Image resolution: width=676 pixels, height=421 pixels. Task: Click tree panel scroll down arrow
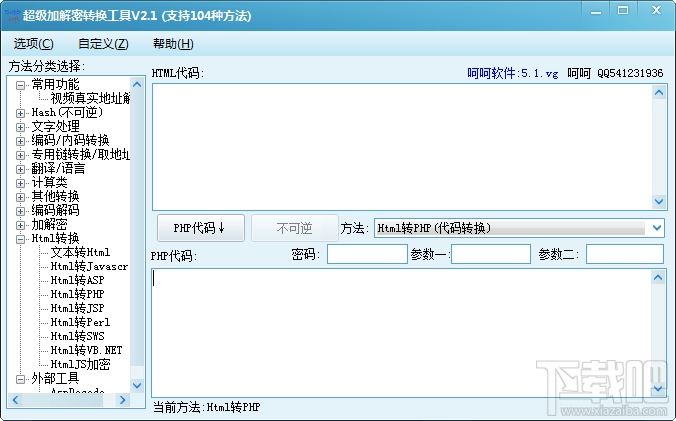click(137, 385)
